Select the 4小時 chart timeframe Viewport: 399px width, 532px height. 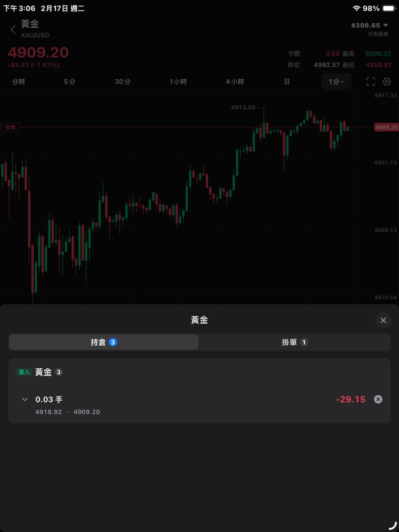click(x=235, y=82)
